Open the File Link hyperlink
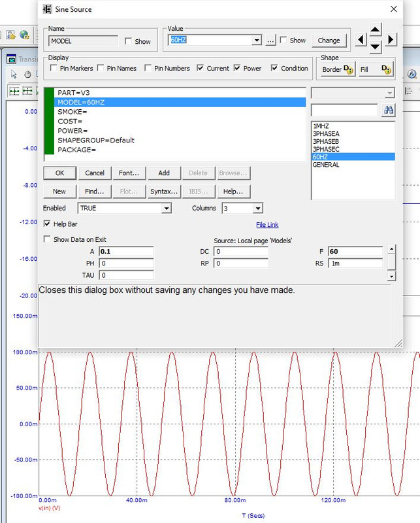 click(x=267, y=225)
